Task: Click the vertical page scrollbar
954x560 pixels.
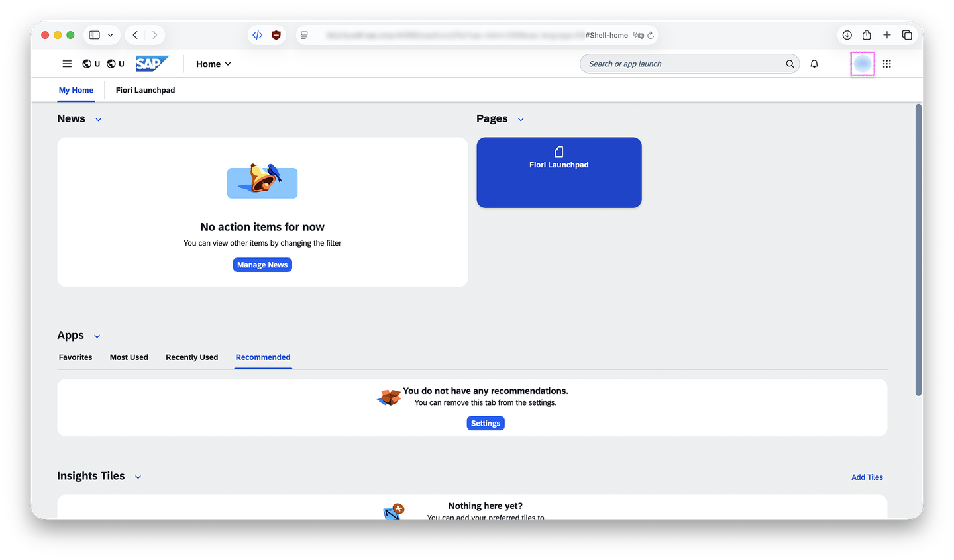Action: click(x=918, y=250)
